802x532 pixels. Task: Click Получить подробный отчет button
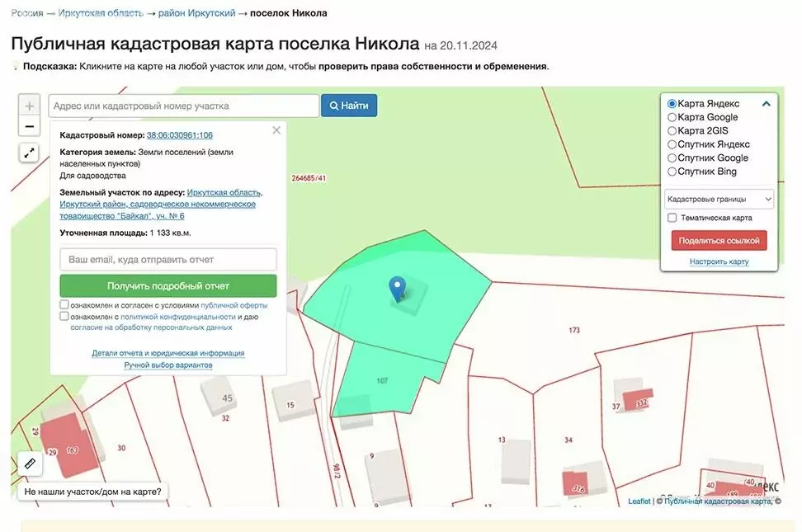click(x=168, y=286)
